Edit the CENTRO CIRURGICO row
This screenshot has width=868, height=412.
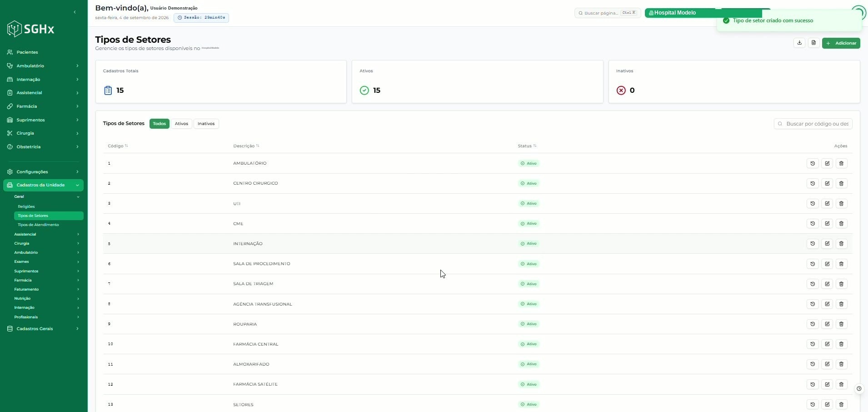(827, 183)
